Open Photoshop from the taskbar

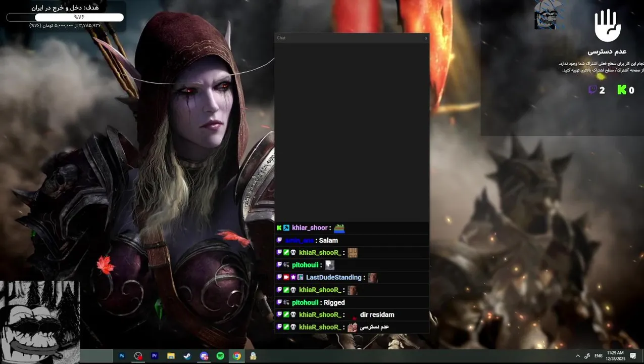click(122, 356)
